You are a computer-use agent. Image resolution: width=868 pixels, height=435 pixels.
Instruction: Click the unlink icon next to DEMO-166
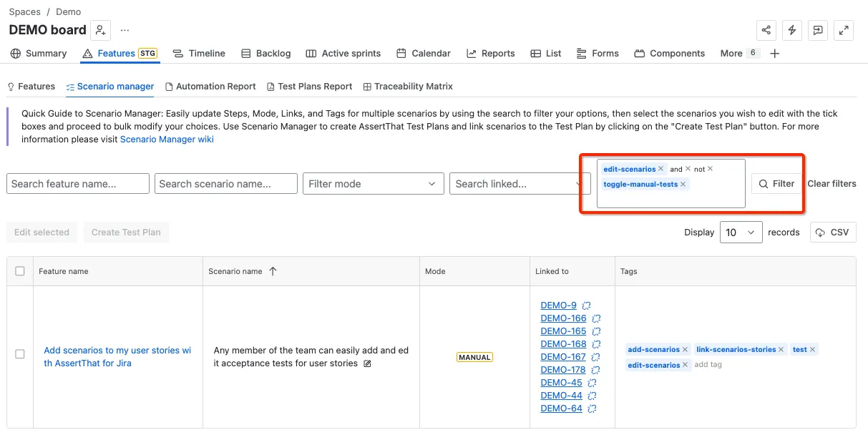pyautogui.click(x=596, y=318)
